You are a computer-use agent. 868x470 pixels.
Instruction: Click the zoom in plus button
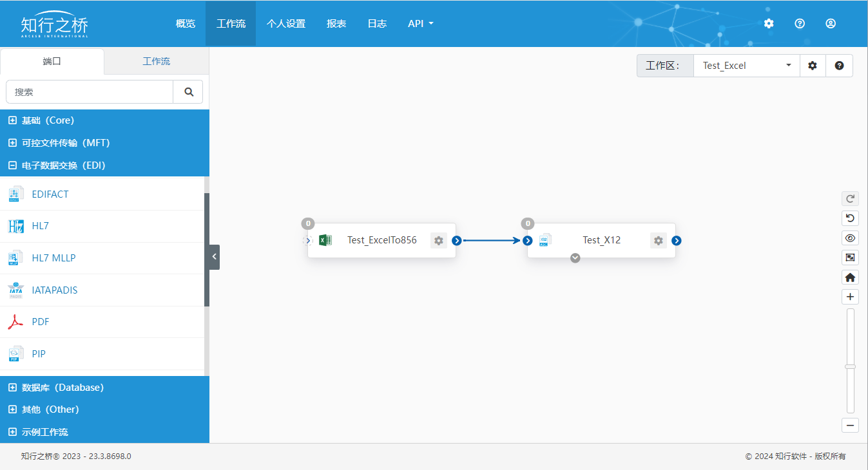pyautogui.click(x=850, y=297)
